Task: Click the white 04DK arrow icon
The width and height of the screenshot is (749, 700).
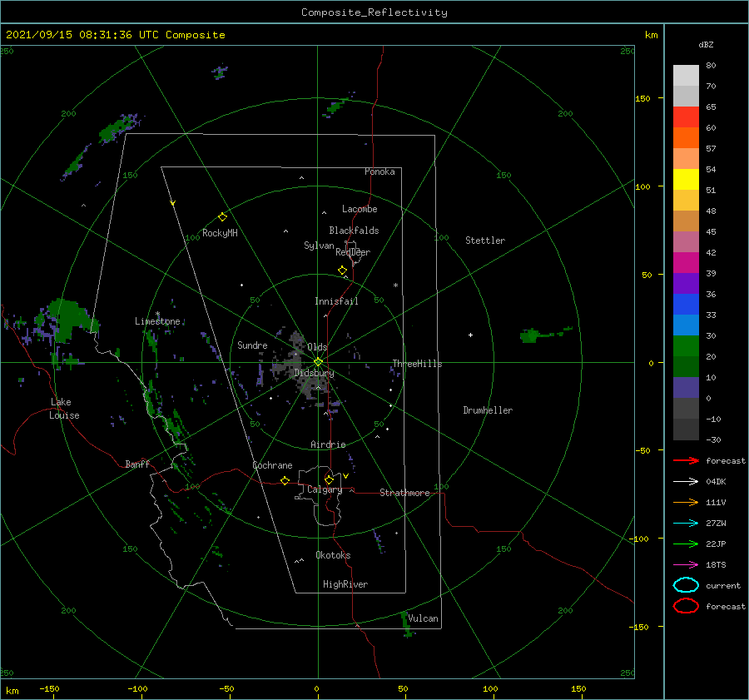Action: coord(686,481)
